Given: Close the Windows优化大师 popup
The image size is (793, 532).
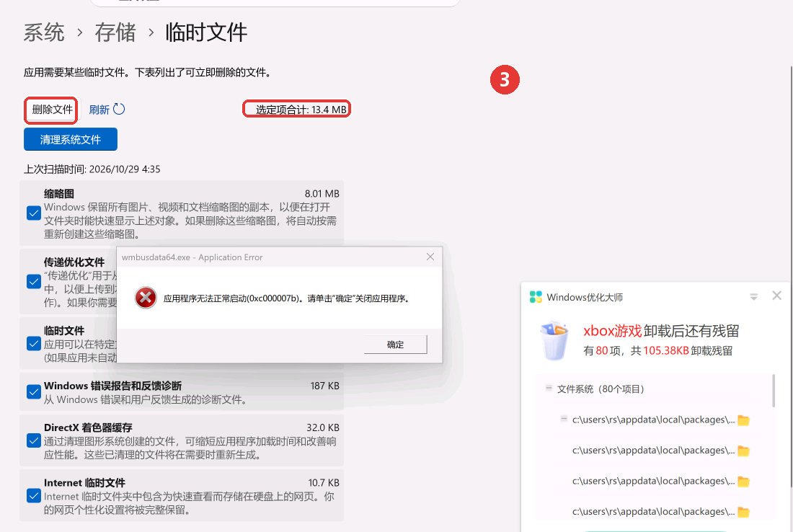Looking at the screenshot, I should (x=777, y=296).
